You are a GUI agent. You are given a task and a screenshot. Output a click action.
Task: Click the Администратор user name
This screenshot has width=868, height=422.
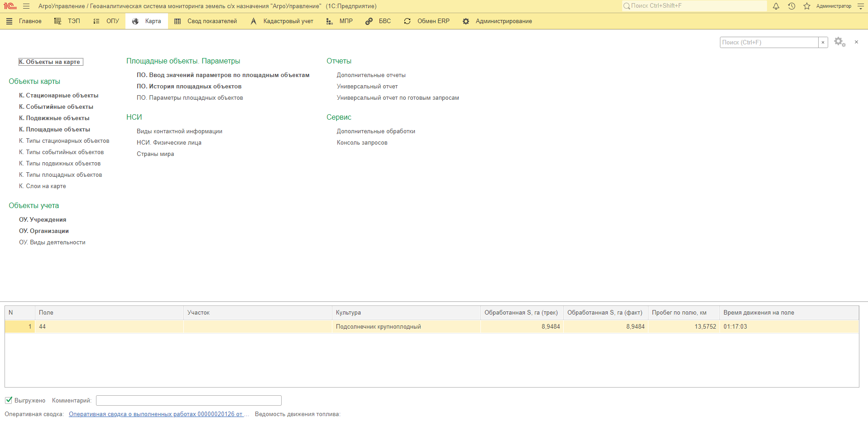coord(834,6)
